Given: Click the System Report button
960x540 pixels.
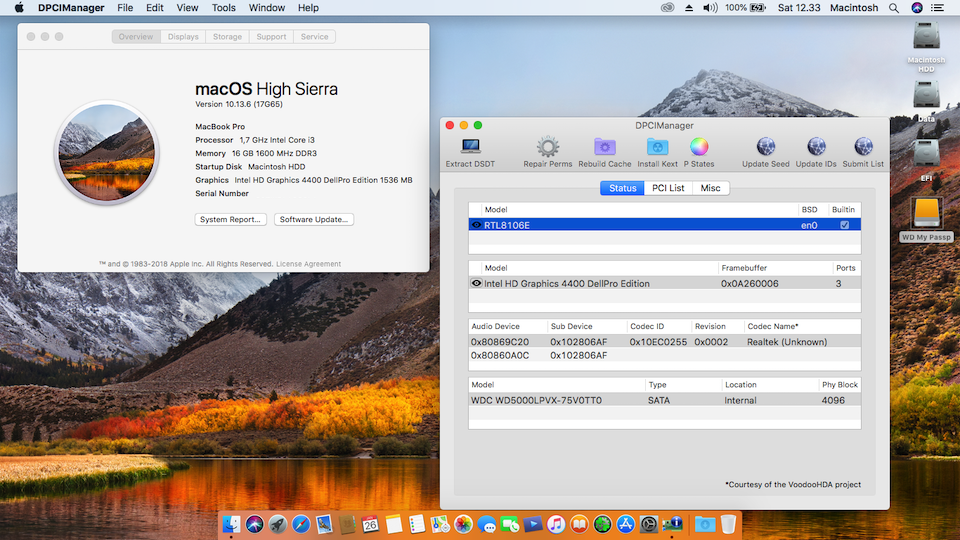Looking at the screenshot, I should (231, 219).
